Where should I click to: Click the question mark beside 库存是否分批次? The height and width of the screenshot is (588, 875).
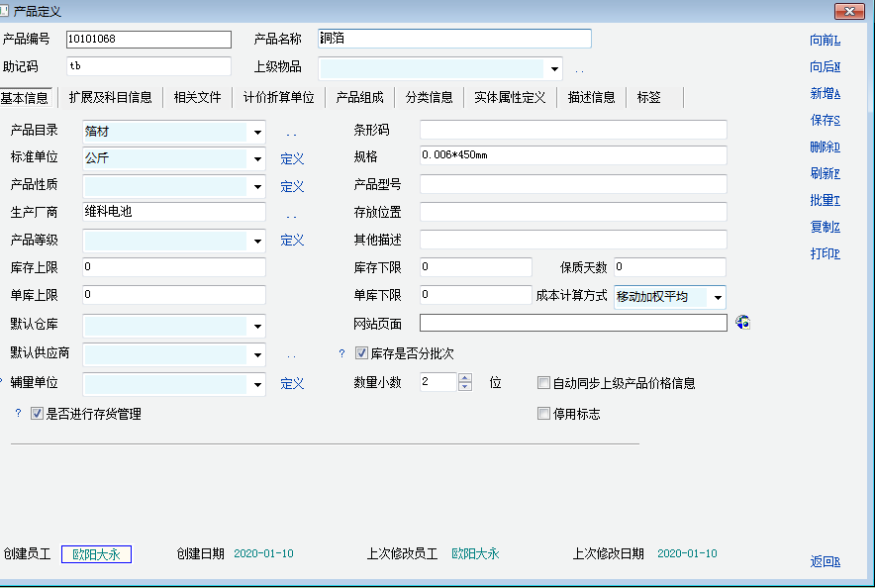click(342, 353)
